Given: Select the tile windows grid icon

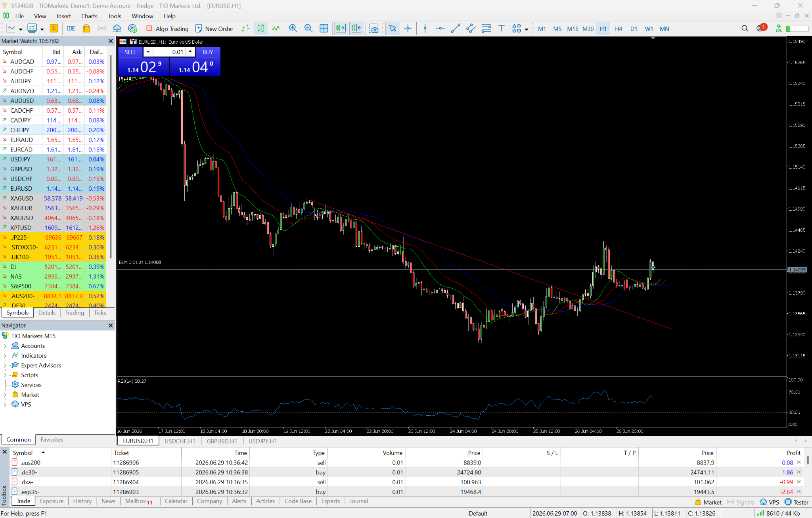Looking at the screenshot, I should [324, 29].
